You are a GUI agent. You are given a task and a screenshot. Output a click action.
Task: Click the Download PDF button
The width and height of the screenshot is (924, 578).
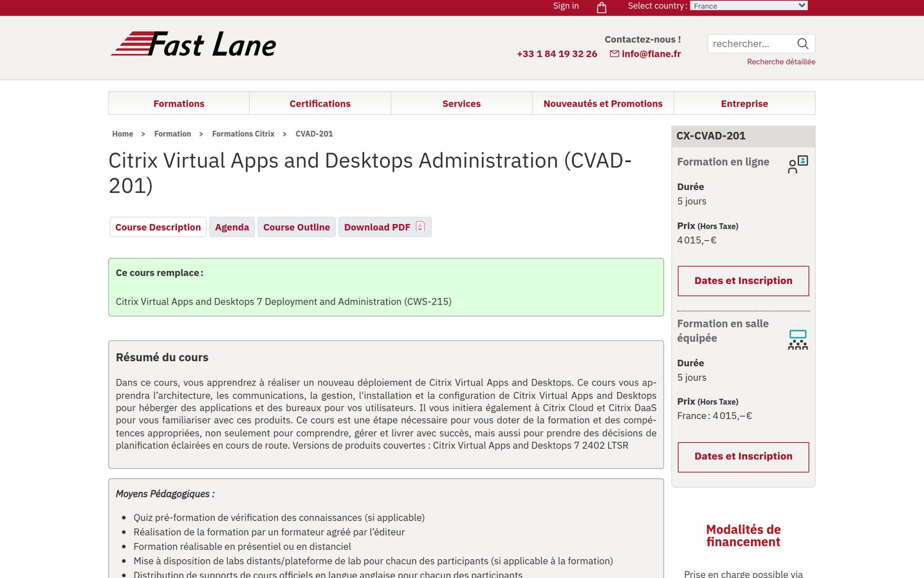click(x=385, y=227)
